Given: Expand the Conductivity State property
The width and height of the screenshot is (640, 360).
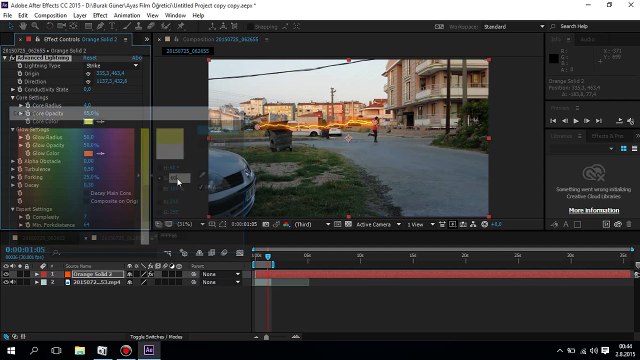Looking at the screenshot, I should click(13, 89).
